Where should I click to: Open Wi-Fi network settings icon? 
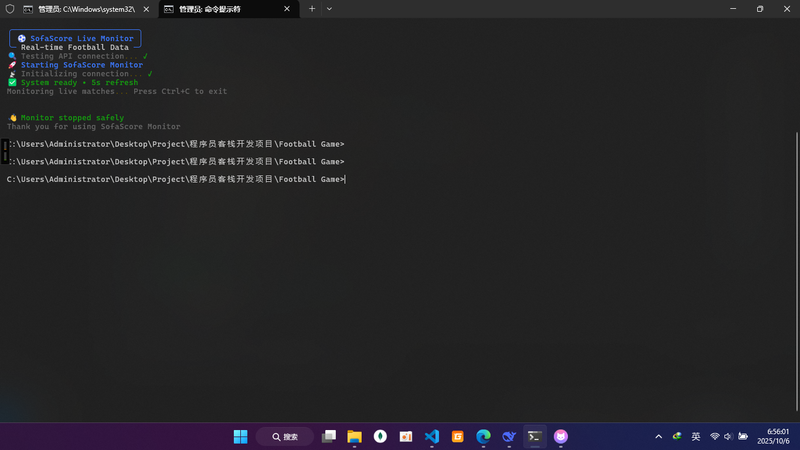click(x=714, y=437)
